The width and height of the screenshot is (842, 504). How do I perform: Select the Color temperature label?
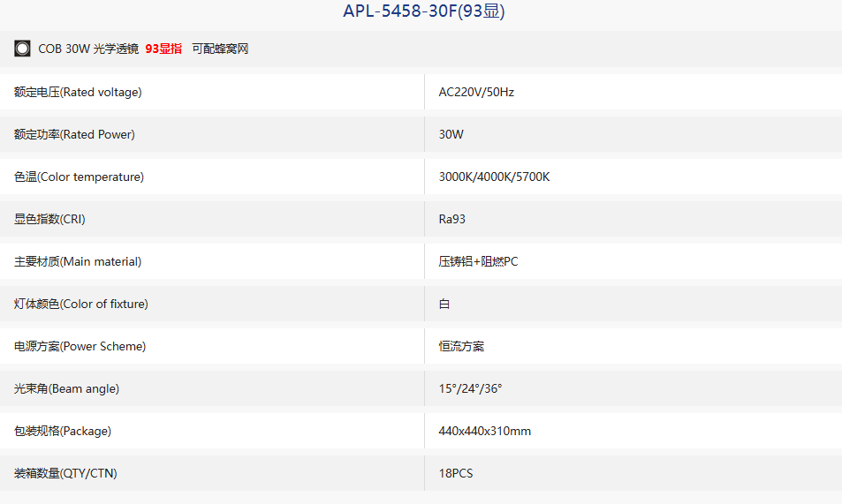tap(79, 177)
